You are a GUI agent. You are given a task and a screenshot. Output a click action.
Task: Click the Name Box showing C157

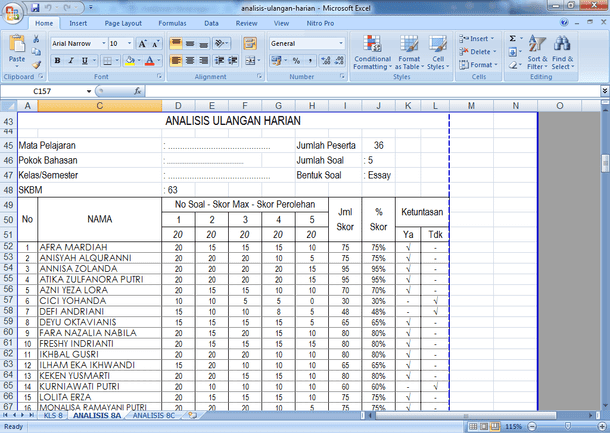tap(42, 91)
